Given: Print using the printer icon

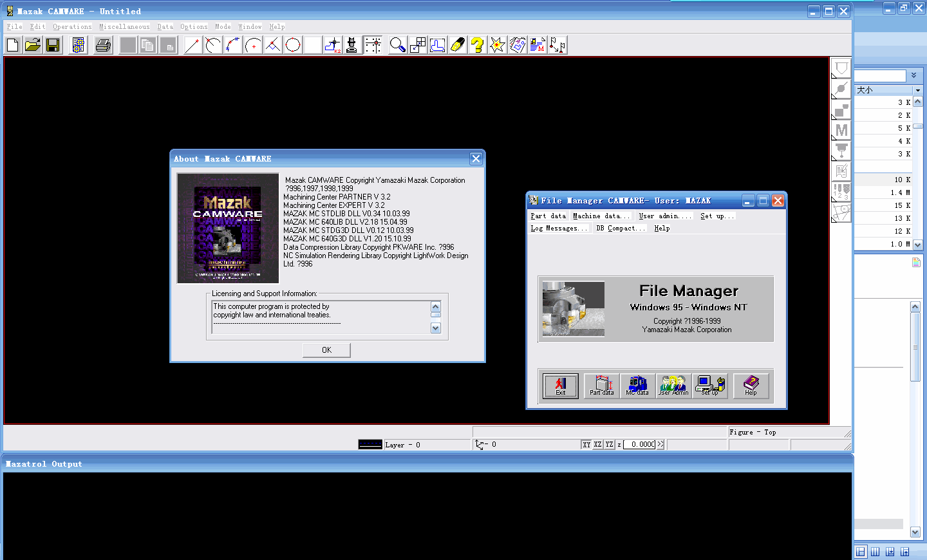Looking at the screenshot, I should (x=103, y=45).
